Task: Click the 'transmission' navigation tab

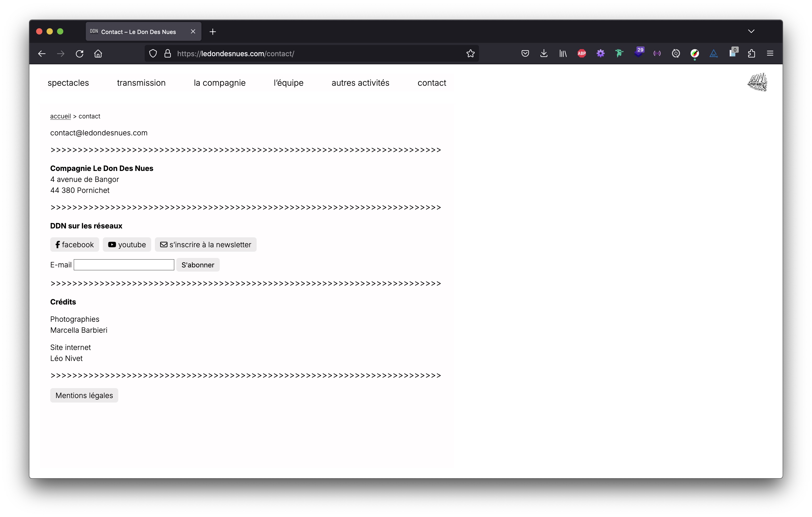Action: coord(141,83)
